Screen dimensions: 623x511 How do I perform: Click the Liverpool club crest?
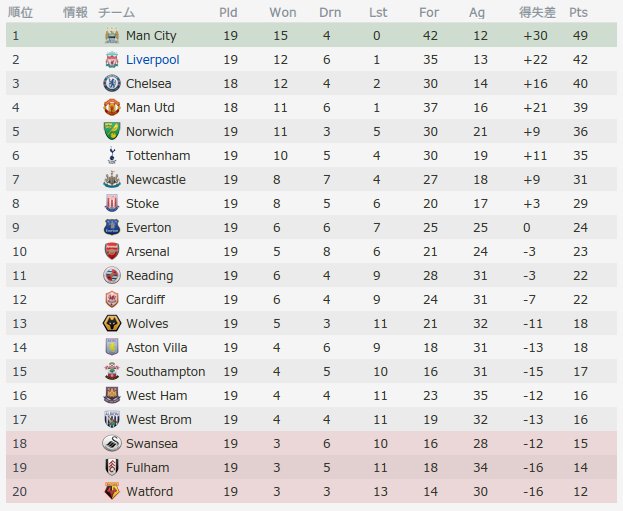[112, 60]
